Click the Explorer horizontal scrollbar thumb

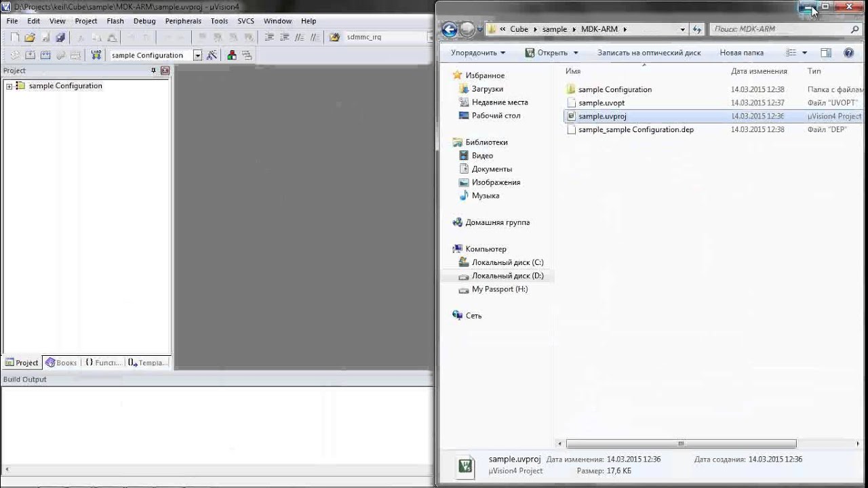[681, 444]
